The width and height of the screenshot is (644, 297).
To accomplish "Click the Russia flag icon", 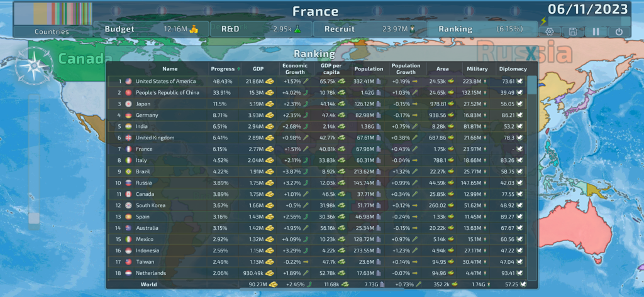I will (128, 183).
